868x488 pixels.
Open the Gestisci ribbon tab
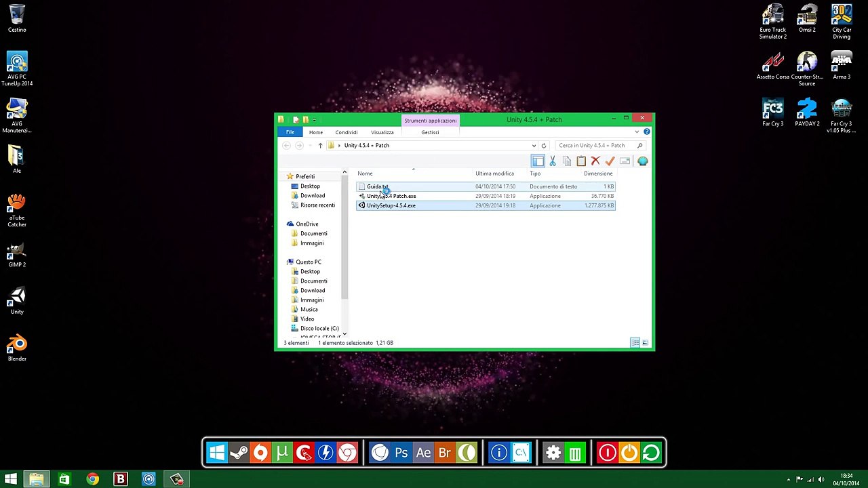coord(430,132)
